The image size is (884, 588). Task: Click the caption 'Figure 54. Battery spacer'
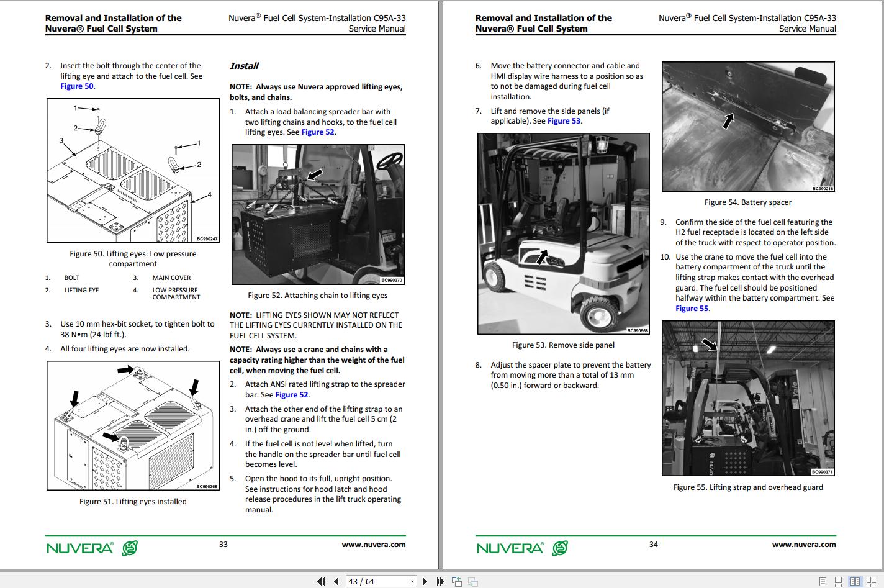point(748,202)
